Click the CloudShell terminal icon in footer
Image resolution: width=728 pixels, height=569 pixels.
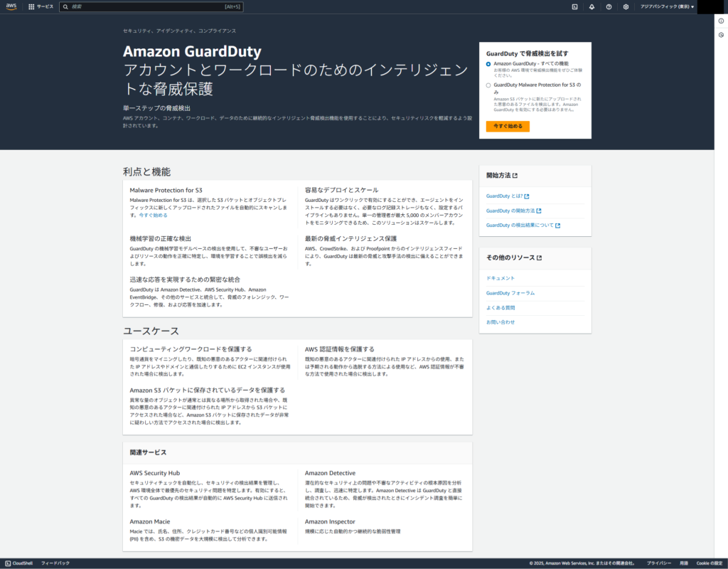pos(8,563)
